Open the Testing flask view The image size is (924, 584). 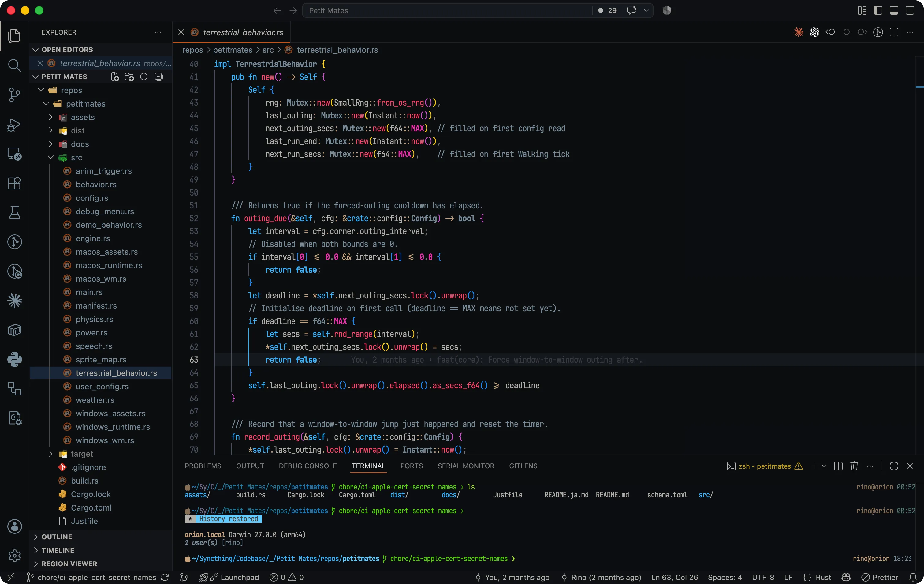point(14,212)
